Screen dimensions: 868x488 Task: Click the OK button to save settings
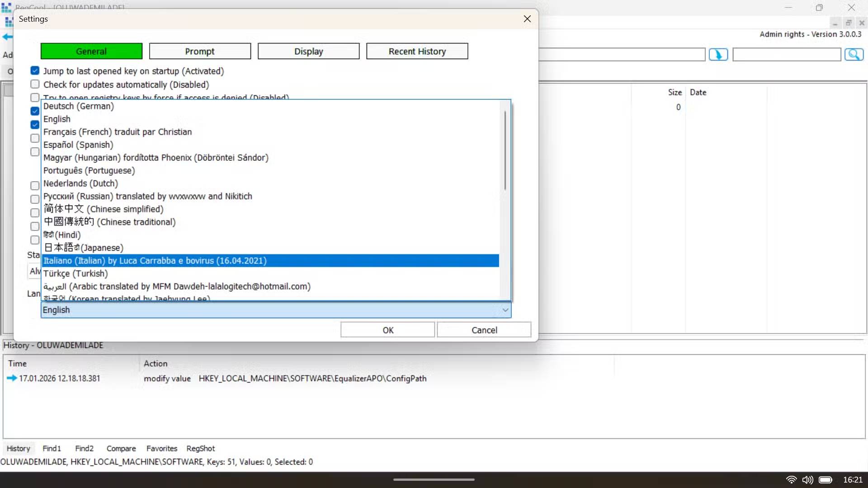point(387,330)
